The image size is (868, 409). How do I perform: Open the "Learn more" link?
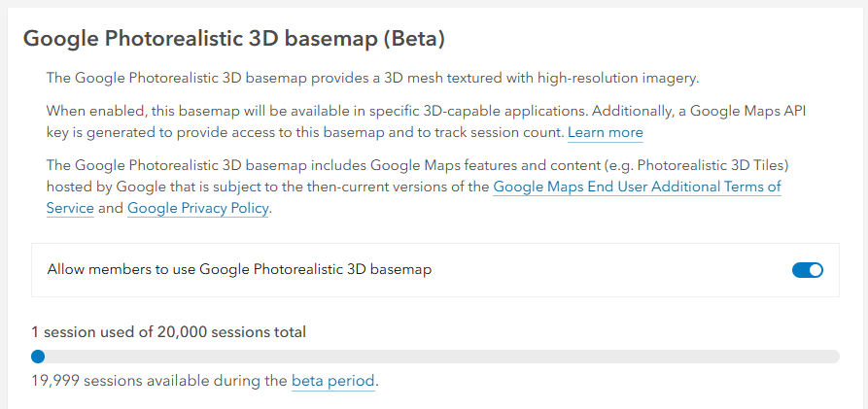click(x=605, y=132)
